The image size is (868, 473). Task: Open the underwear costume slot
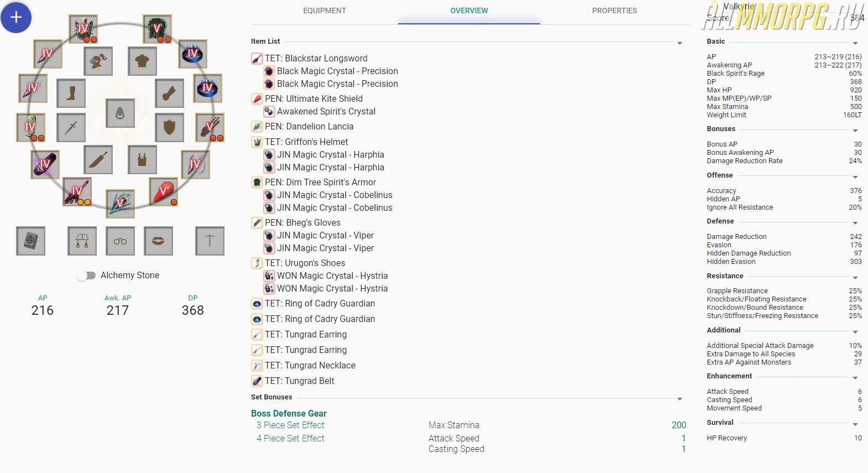coord(142,160)
